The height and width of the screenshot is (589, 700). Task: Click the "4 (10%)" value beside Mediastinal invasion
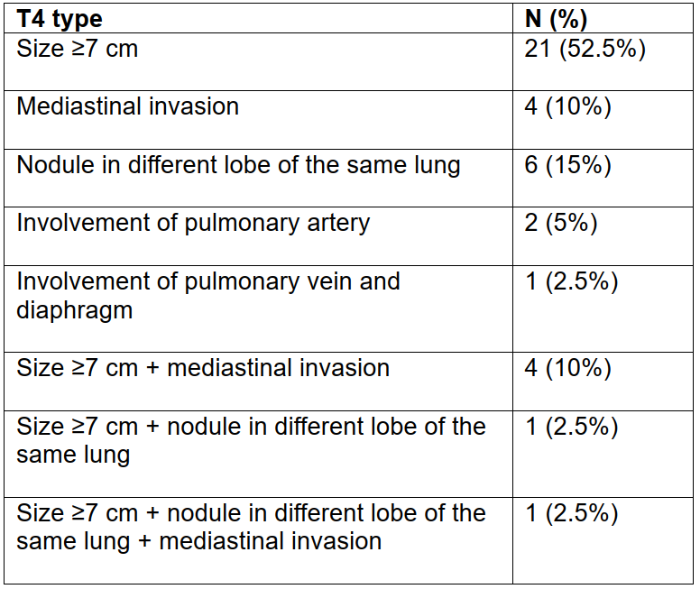(x=568, y=106)
